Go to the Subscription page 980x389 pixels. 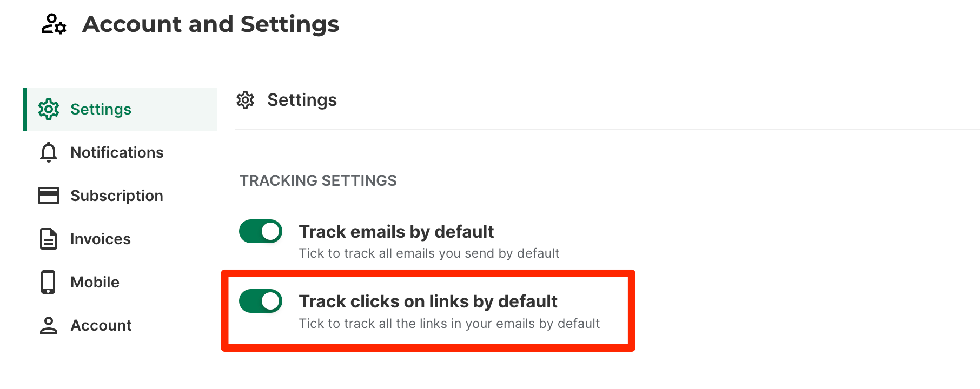click(x=117, y=196)
